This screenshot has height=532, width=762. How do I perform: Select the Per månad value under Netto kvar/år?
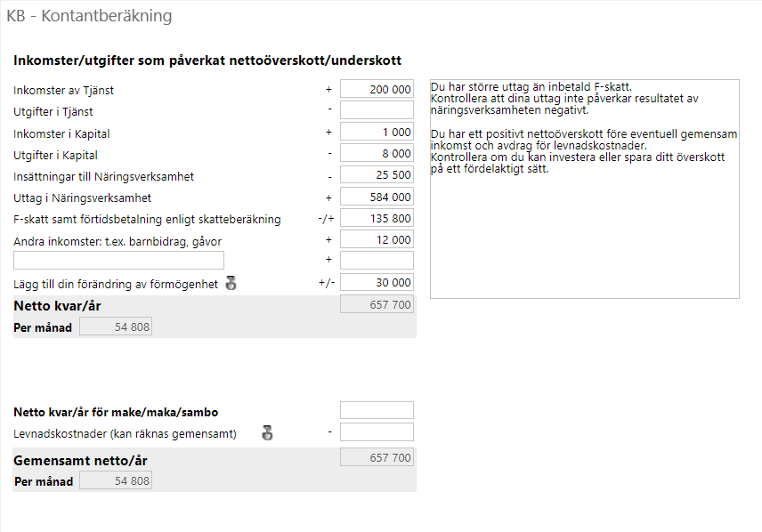(116, 327)
